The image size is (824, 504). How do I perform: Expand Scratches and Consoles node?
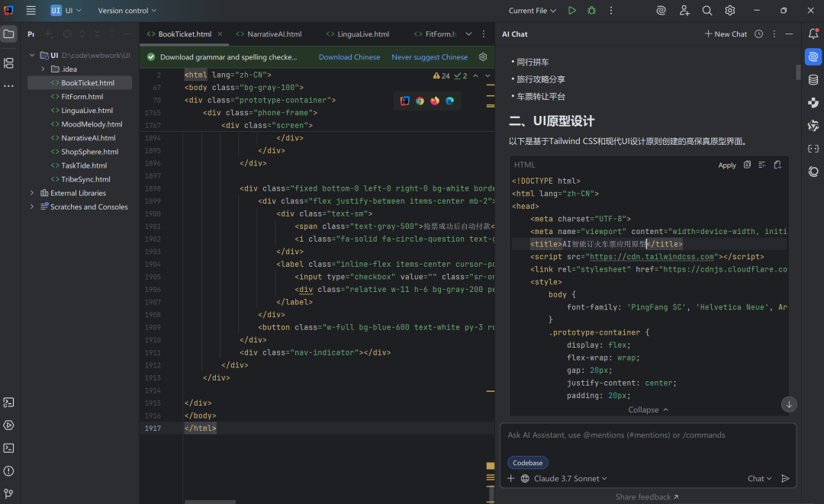32,207
